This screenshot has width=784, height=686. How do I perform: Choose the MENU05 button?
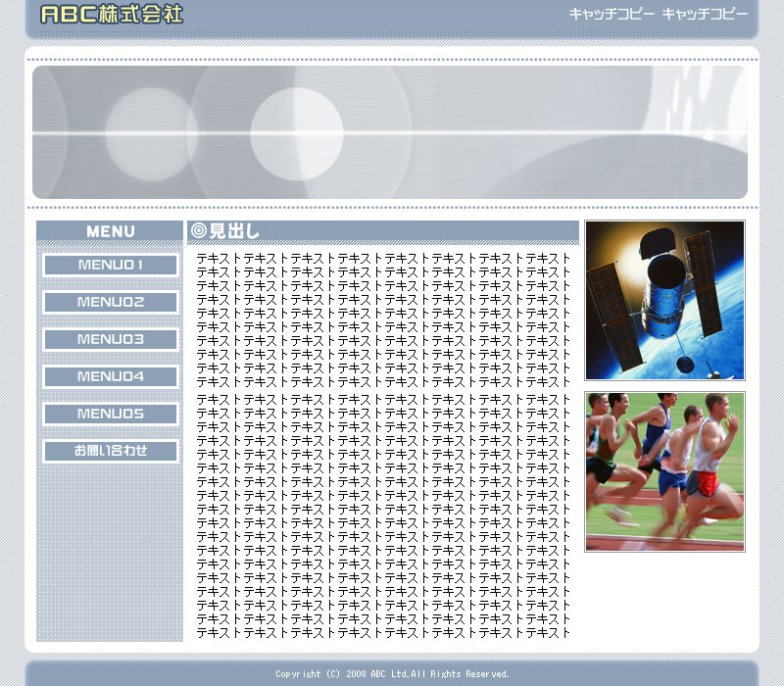[x=111, y=414]
